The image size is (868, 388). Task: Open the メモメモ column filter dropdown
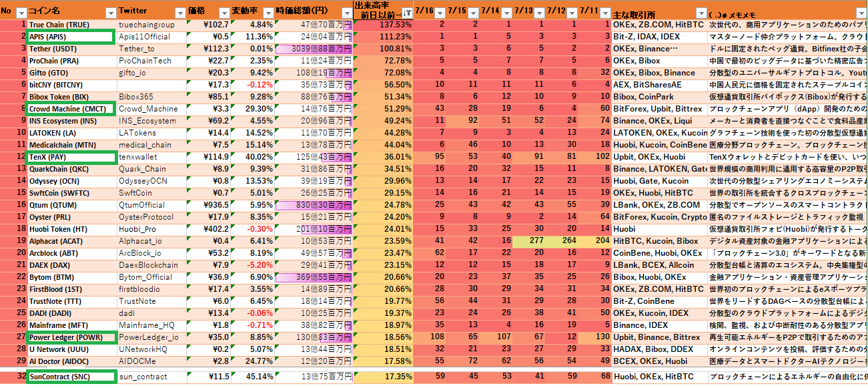pos(861,13)
